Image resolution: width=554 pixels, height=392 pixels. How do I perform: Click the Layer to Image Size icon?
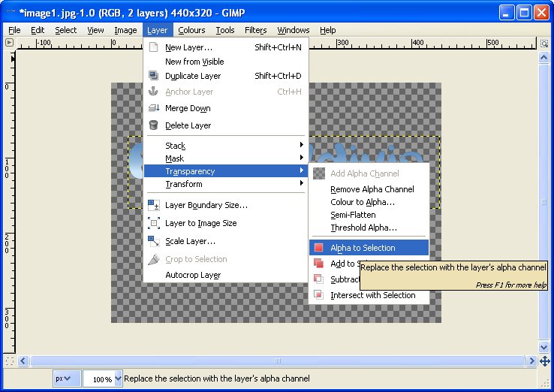click(x=154, y=223)
